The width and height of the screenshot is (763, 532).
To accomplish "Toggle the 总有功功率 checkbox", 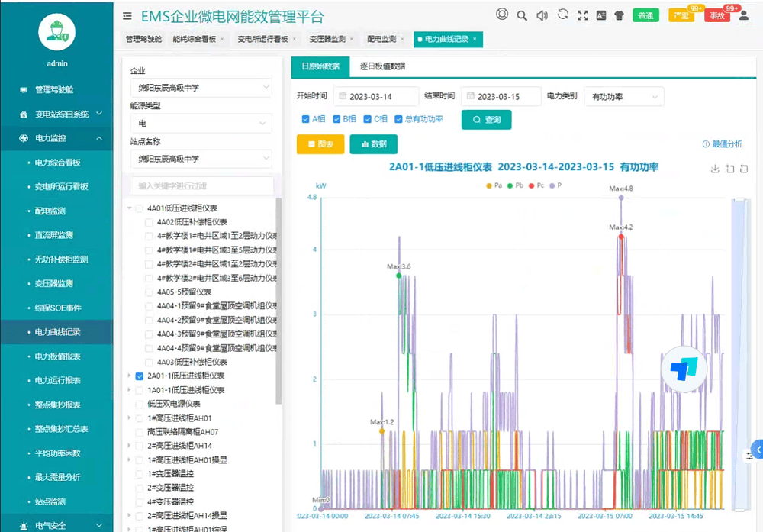I will (x=398, y=119).
